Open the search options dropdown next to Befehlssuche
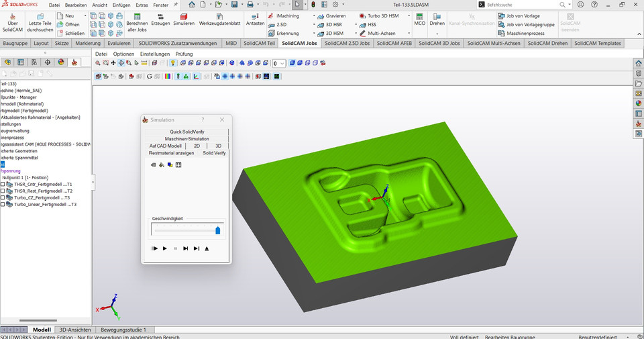Image resolution: width=644 pixels, height=339 pixels. point(570,5)
